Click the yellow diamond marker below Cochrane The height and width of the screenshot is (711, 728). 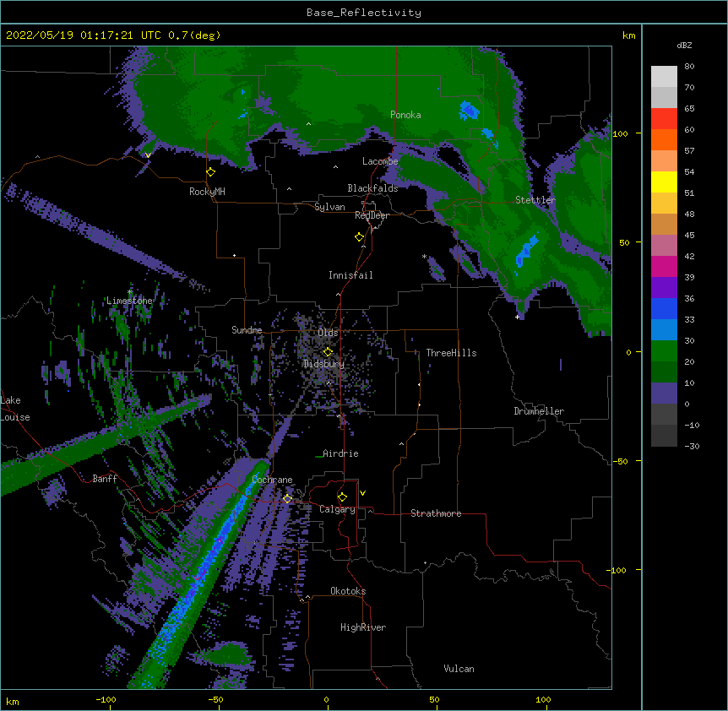tap(287, 499)
